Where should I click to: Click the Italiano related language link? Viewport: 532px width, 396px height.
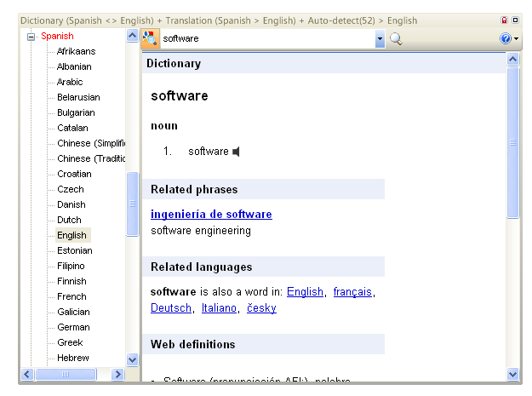point(219,308)
